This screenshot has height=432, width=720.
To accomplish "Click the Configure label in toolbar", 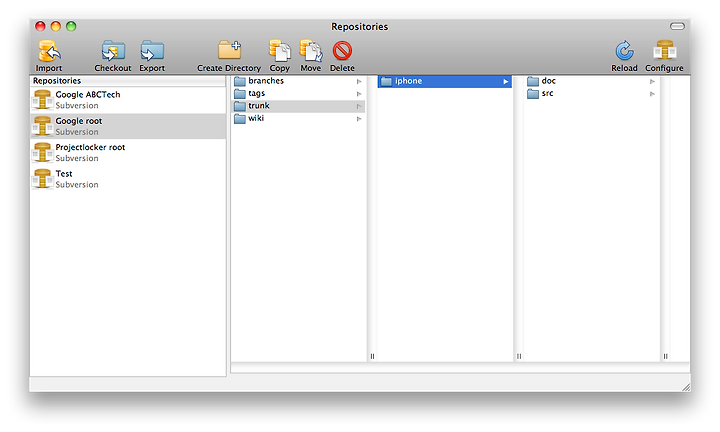I will [664, 68].
